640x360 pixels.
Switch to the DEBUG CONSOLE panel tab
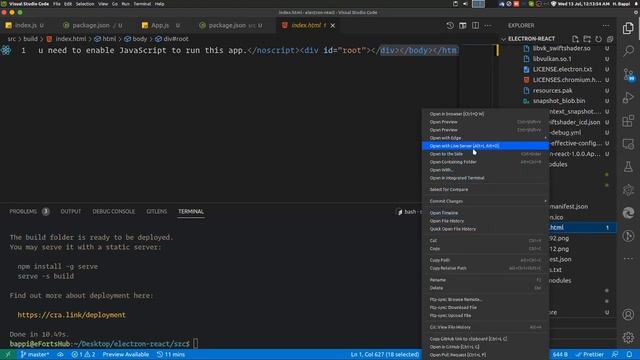click(113, 211)
